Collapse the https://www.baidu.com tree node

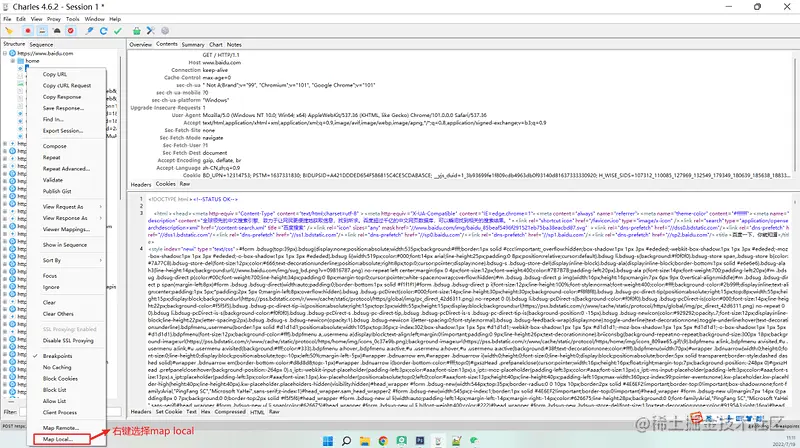pyautogui.click(x=5, y=53)
